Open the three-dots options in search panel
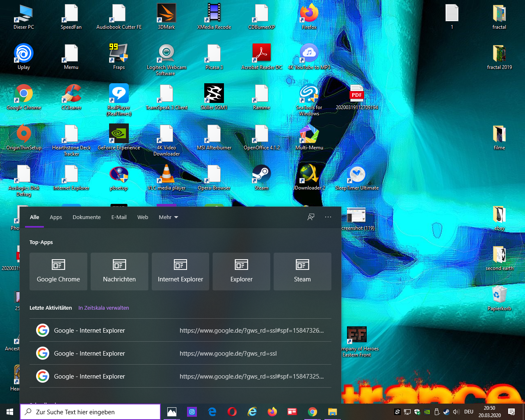Screen dimensions: 525x420 pos(328,217)
